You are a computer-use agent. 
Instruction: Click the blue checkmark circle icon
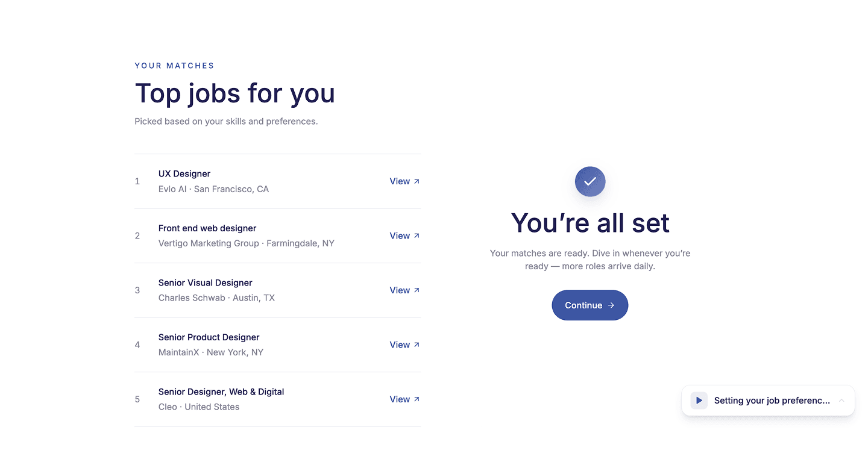coord(590,181)
